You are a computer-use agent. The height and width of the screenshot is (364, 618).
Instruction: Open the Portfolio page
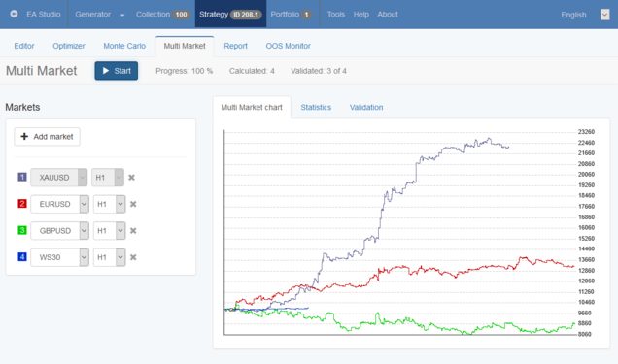[291, 15]
